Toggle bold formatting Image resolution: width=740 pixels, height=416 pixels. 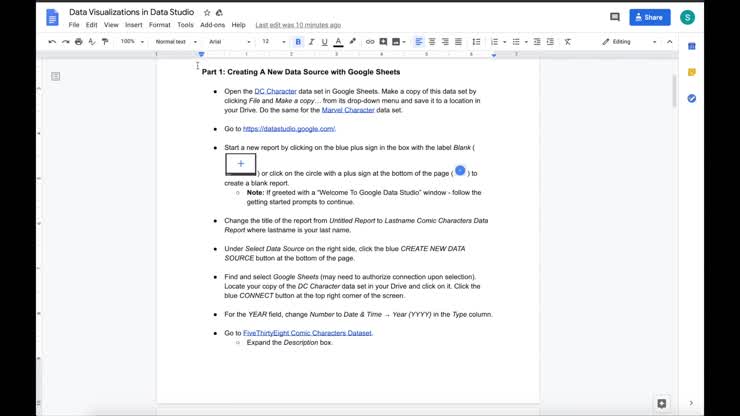298,42
